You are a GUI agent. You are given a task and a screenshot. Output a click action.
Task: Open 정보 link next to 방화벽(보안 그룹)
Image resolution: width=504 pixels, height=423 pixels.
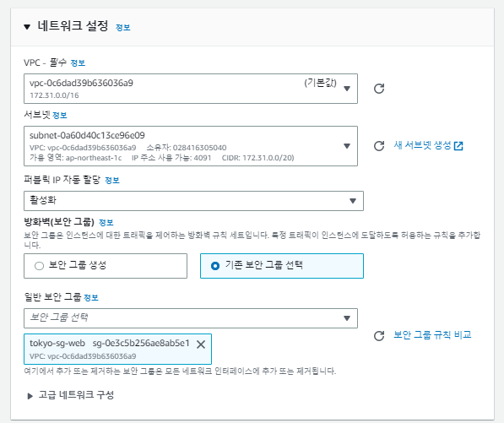pos(106,222)
